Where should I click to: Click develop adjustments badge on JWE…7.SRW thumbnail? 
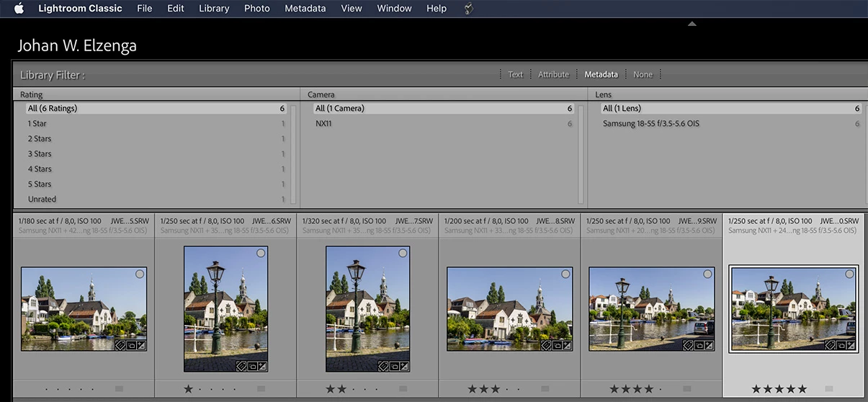404,366
